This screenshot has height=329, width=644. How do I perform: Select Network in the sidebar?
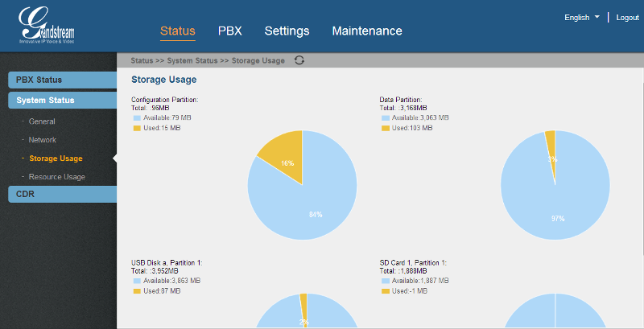pyautogui.click(x=43, y=140)
